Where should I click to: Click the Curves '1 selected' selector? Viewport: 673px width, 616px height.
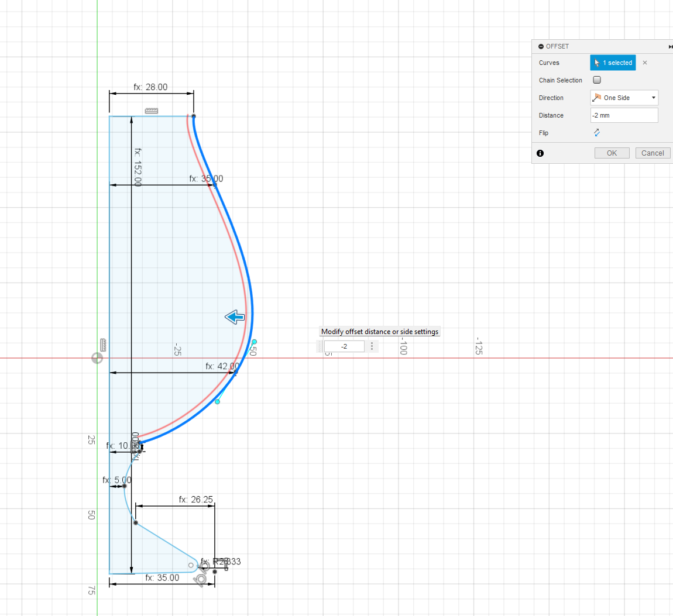613,63
